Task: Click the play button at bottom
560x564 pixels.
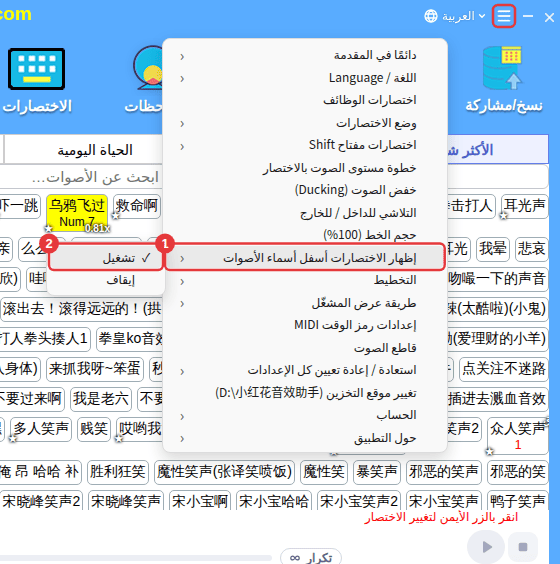Action: click(x=486, y=547)
